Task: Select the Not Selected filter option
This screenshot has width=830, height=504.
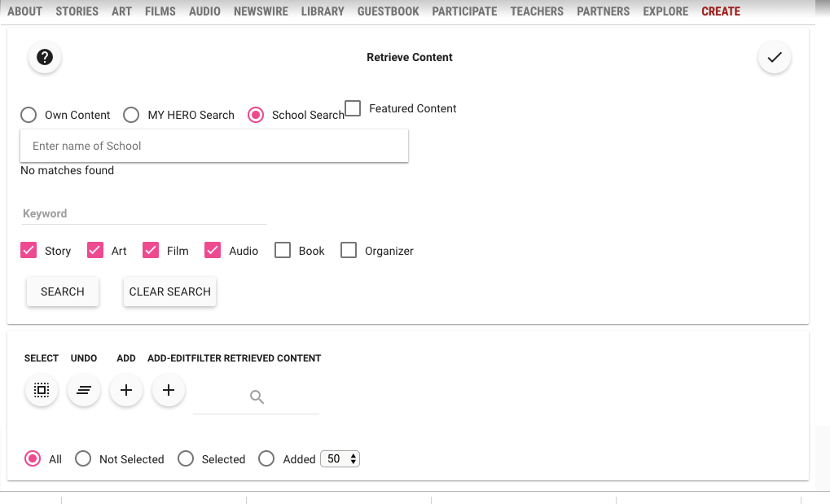Action: (82, 458)
